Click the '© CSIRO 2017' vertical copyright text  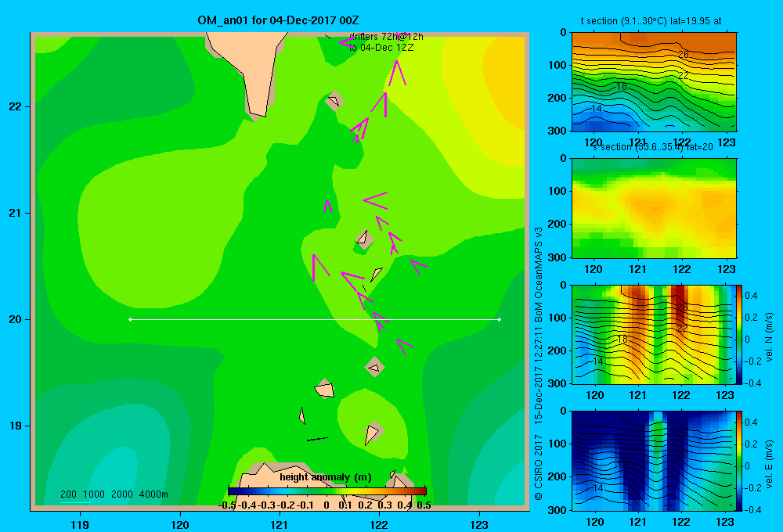tap(539, 468)
